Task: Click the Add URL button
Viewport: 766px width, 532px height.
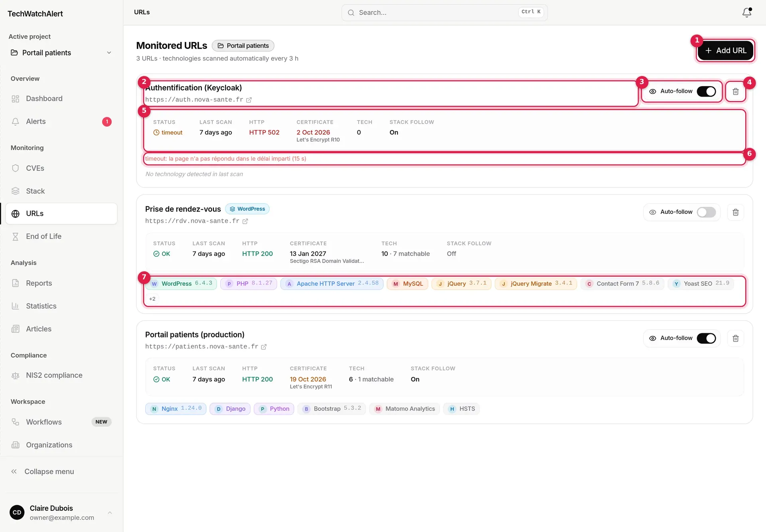Action: point(725,51)
